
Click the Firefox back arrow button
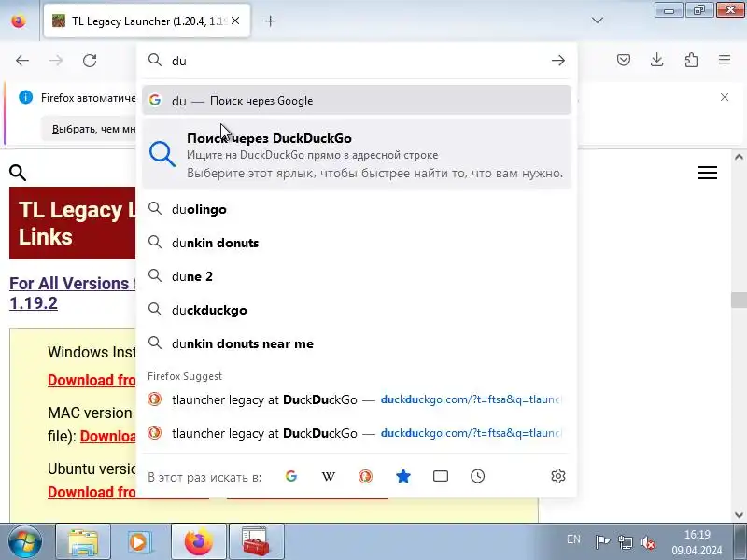(22, 61)
